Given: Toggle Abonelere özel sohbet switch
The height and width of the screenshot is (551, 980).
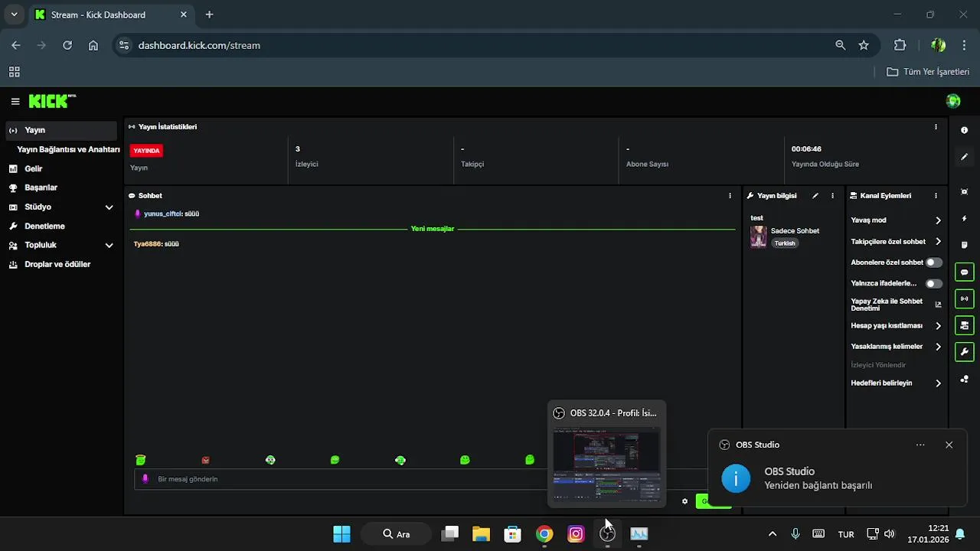Looking at the screenshot, I should pos(934,262).
